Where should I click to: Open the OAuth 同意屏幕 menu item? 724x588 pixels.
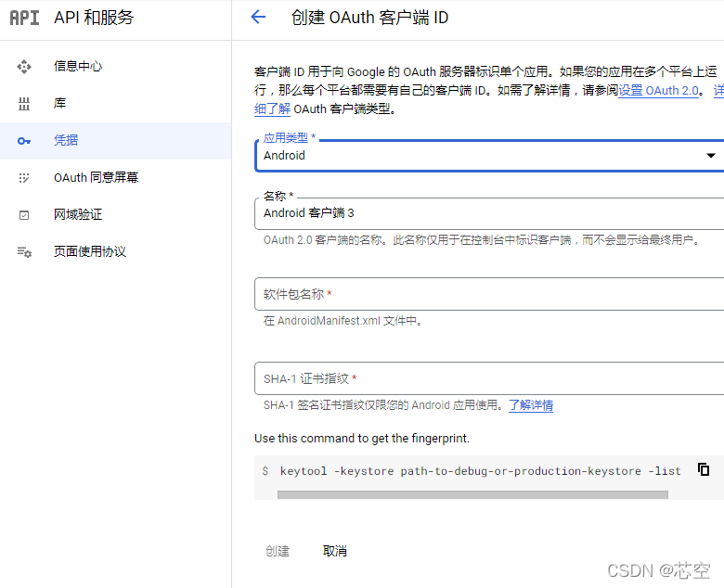[x=96, y=178]
